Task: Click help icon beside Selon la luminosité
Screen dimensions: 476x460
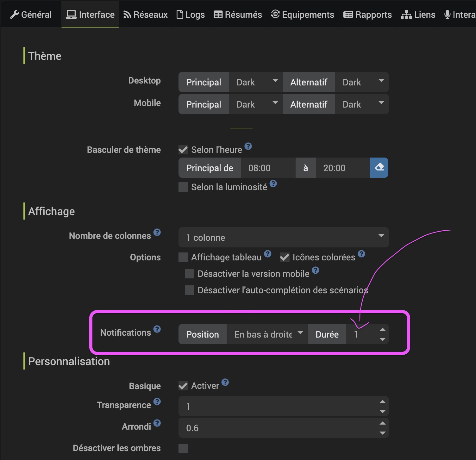Action: 273,183
